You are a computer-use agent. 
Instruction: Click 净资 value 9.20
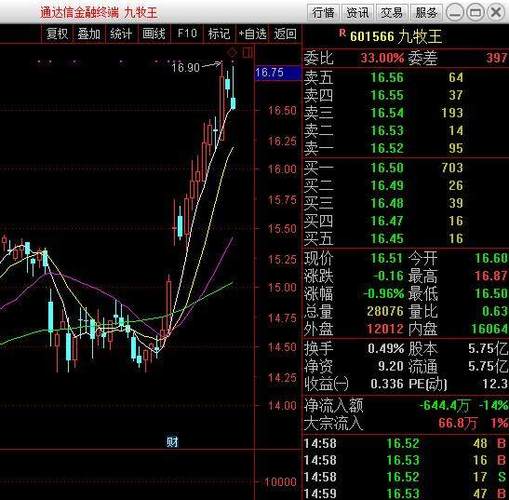[x=391, y=366]
